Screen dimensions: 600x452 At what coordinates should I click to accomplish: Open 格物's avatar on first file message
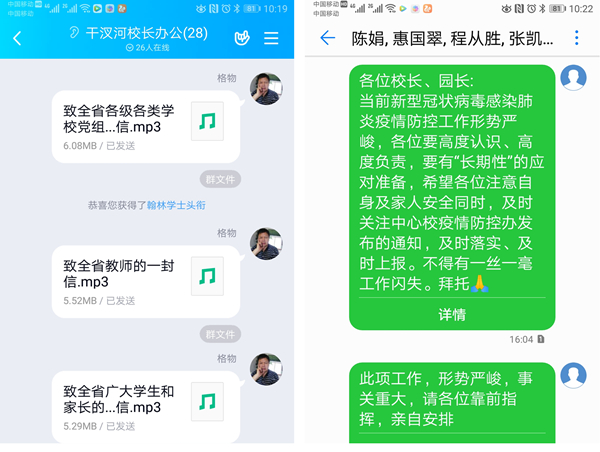click(266, 89)
